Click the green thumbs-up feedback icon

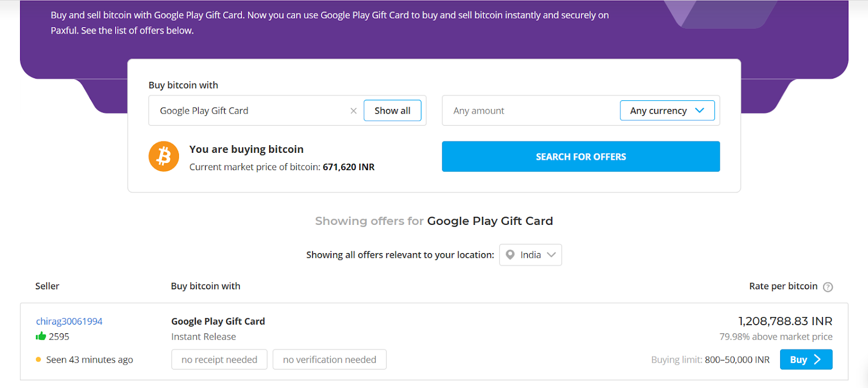41,337
